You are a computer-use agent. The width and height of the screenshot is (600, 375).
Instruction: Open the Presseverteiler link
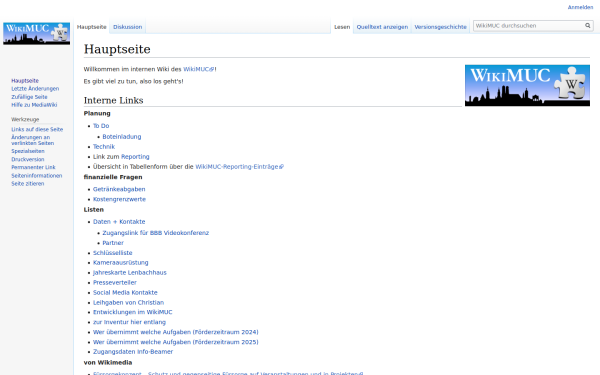[115, 282]
